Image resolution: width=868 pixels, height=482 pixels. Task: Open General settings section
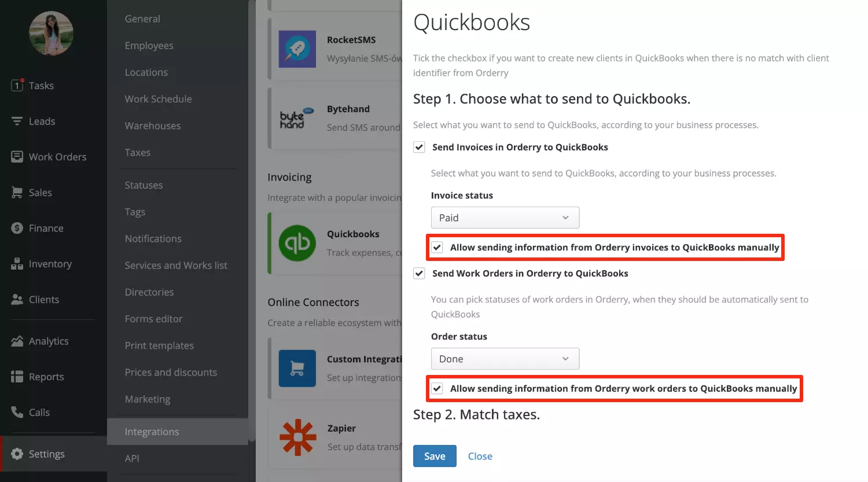click(142, 19)
